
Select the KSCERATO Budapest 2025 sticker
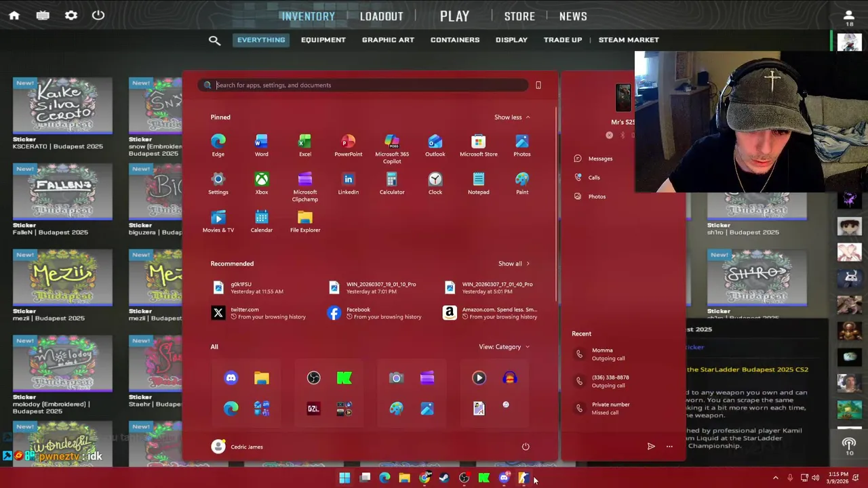coord(62,113)
